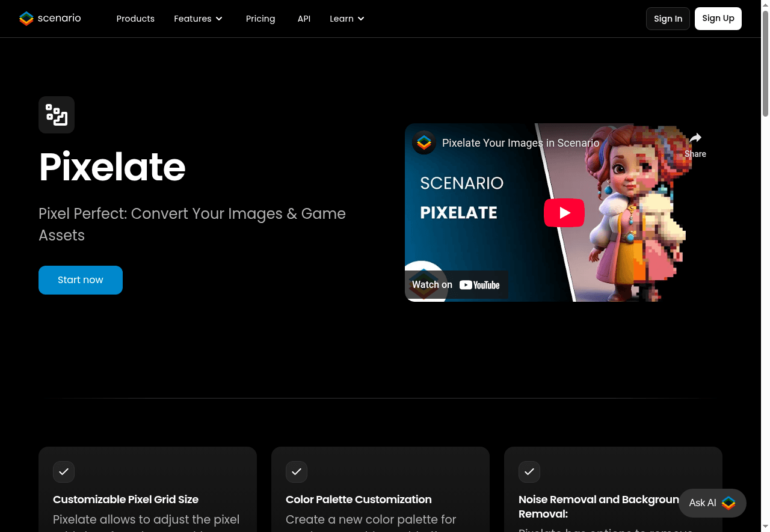Click checkmark on Noise Removal card

coord(529,472)
